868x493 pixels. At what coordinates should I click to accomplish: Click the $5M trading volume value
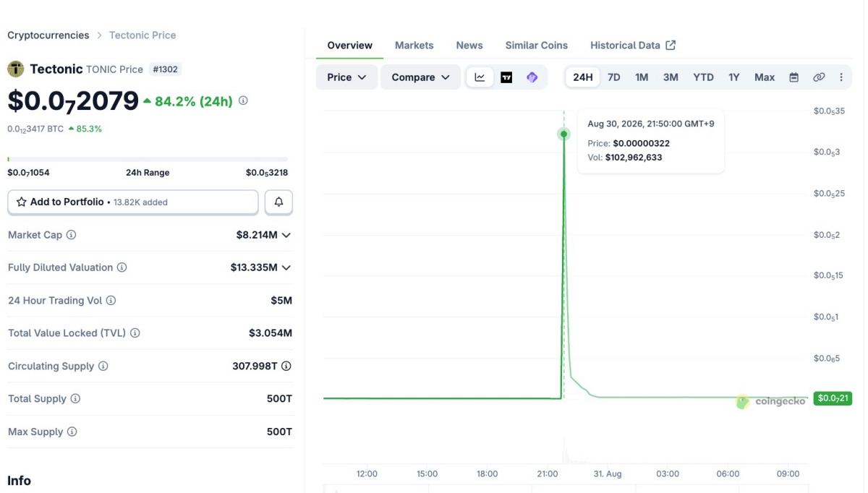(281, 300)
